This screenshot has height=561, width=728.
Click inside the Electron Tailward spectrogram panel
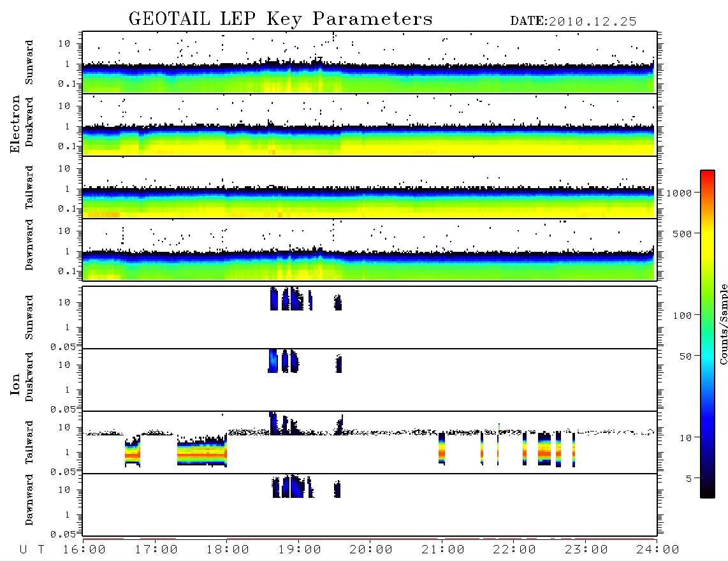(x=370, y=187)
